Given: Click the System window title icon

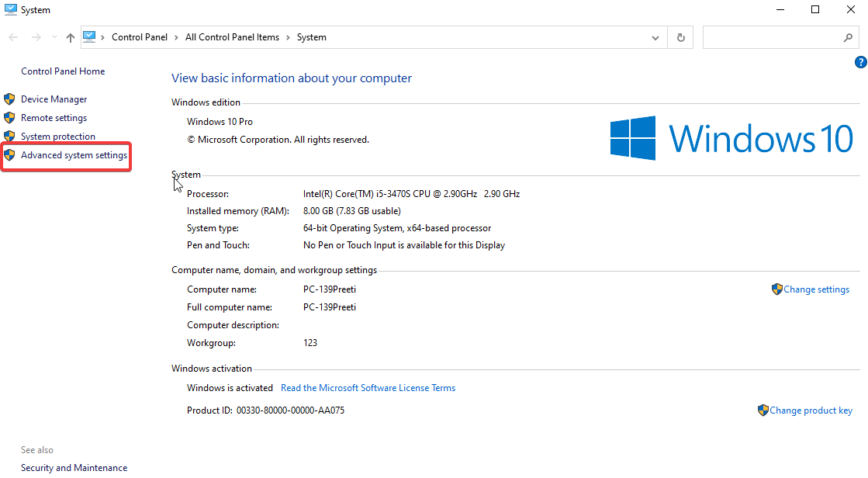Looking at the screenshot, I should click(11, 9).
